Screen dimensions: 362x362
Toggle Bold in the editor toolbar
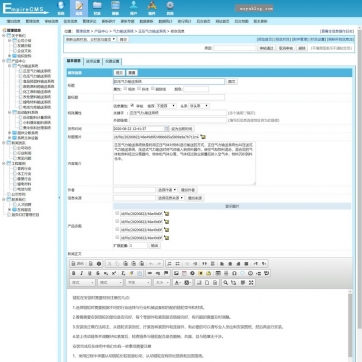click(74, 273)
